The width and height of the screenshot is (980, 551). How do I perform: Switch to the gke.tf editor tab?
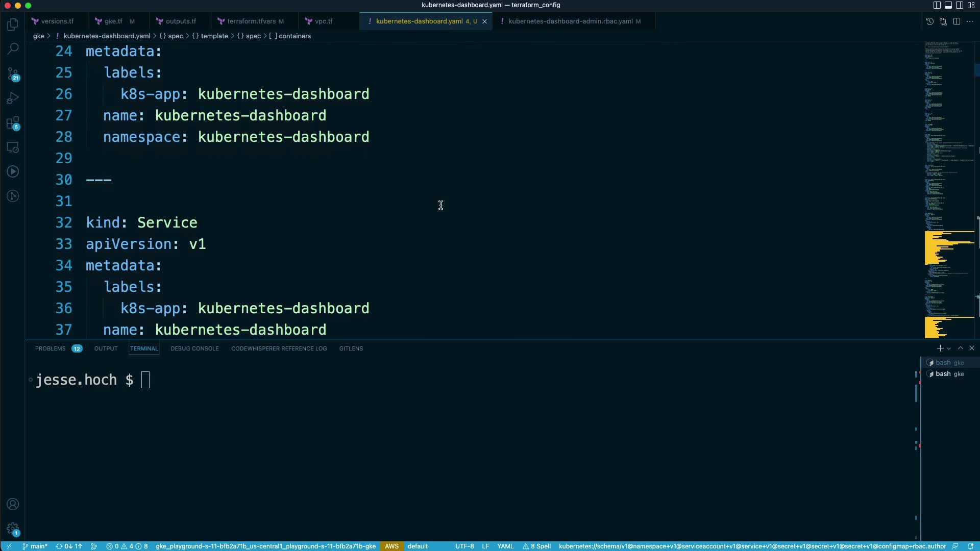(x=113, y=21)
